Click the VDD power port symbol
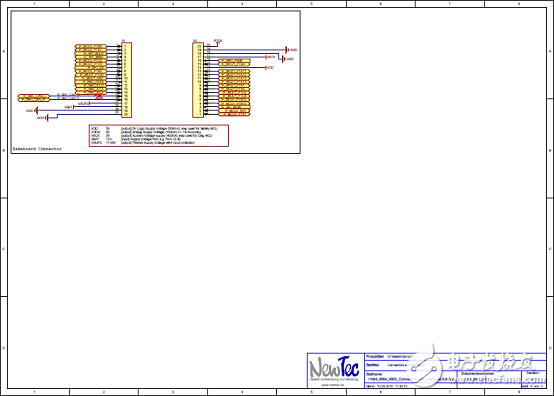The image size is (554, 396). point(270,67)
